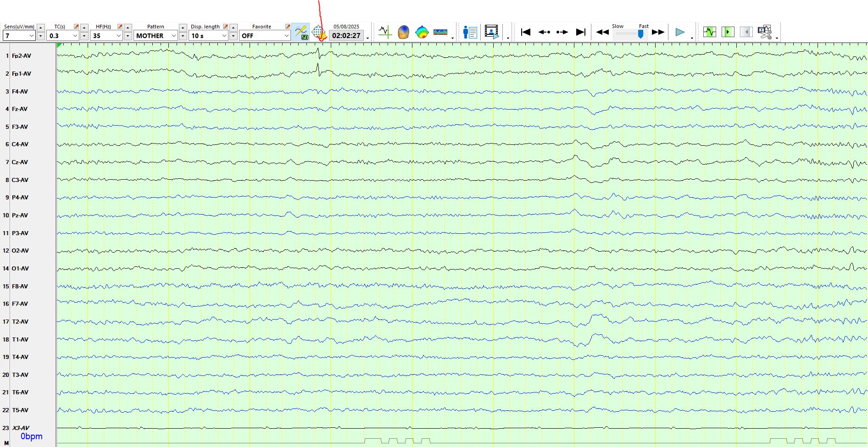The image size is (868, 447).
Task: Launch the video playback window icon
Action: point(491,32)
